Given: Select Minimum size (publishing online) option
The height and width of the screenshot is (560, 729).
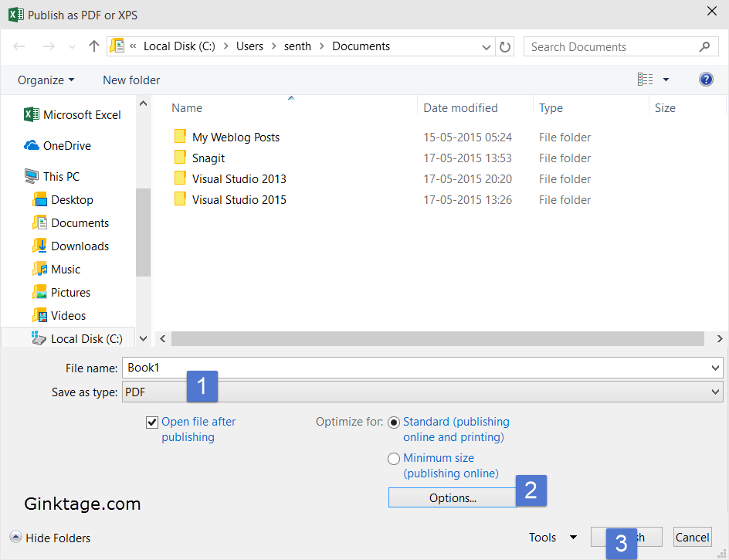Looking at the screenshot, I should tap(394, 458).
